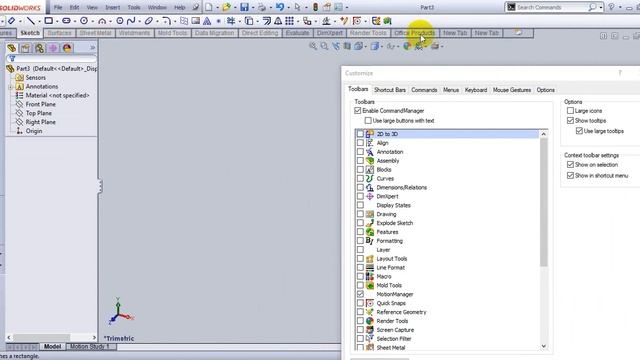Screen dimensions: 640x360
Task: Select the Render Tools toolbar row
Action: pos(447,321)
